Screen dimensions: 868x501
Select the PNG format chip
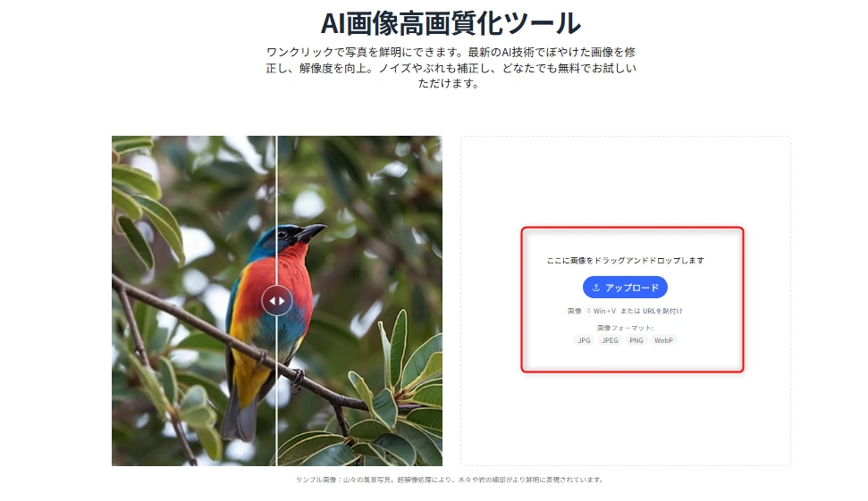tap(636, 340)
